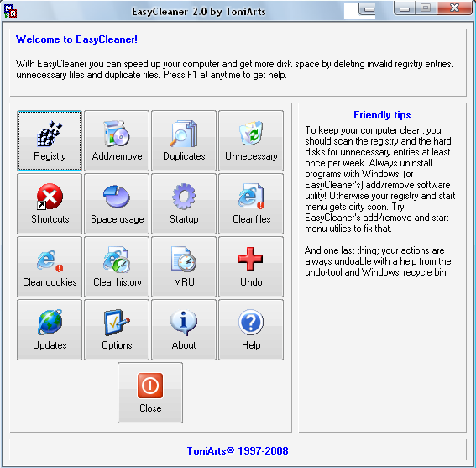Open the Shortcuts checker with red X
The width and height of the screenshot is (476, 468).
pyautogui.click(x=50, y=203)
